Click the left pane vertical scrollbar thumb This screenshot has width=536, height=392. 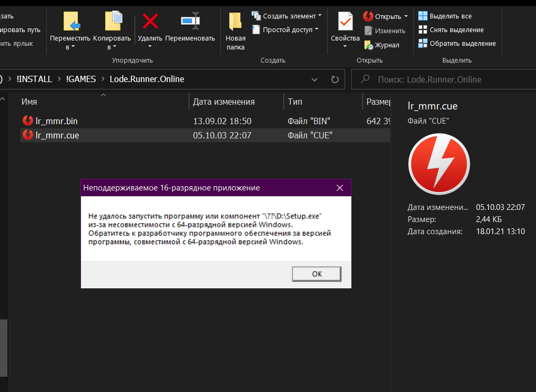point(3,348)
